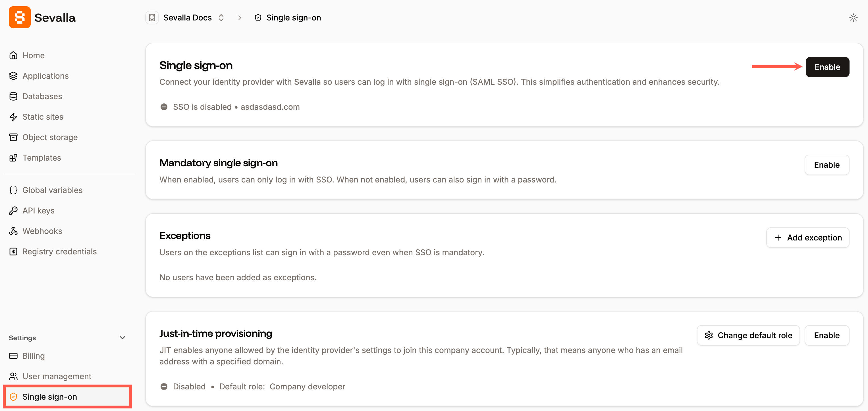This screenshot has height=411, width=868.
Task: Enable Mandatory single sign-on
Action: point(826,165)
